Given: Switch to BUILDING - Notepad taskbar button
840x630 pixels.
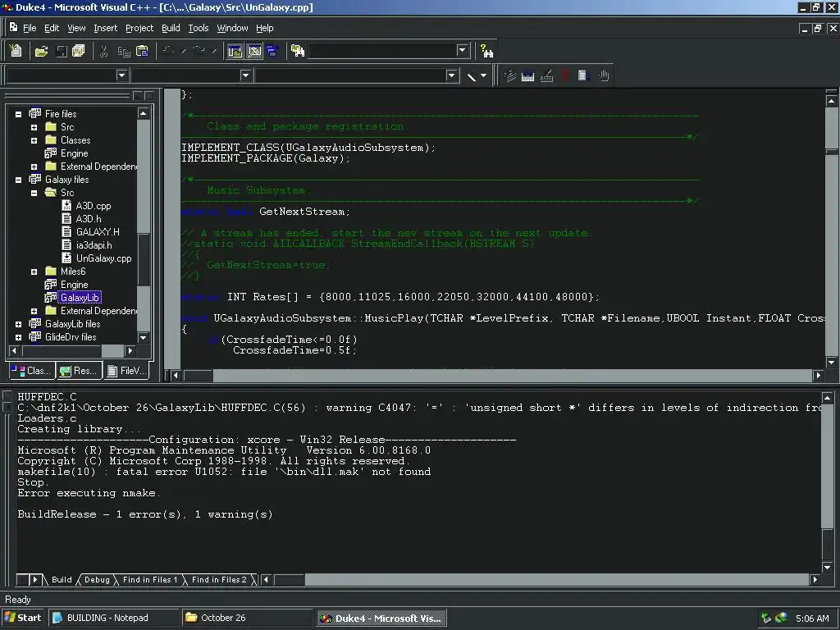Looking at the screenshot, I should (x=113, y=618).
